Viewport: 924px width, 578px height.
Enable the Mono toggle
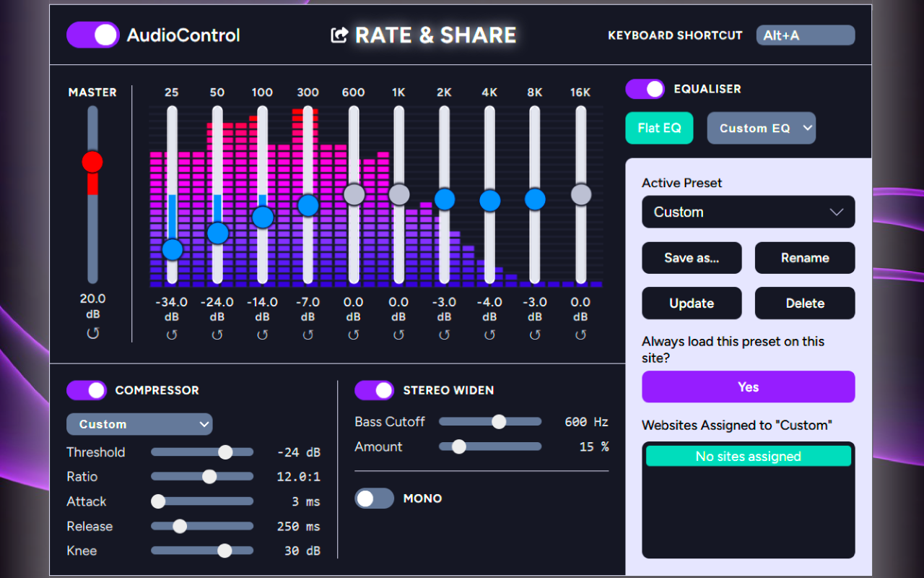(374, 499)
